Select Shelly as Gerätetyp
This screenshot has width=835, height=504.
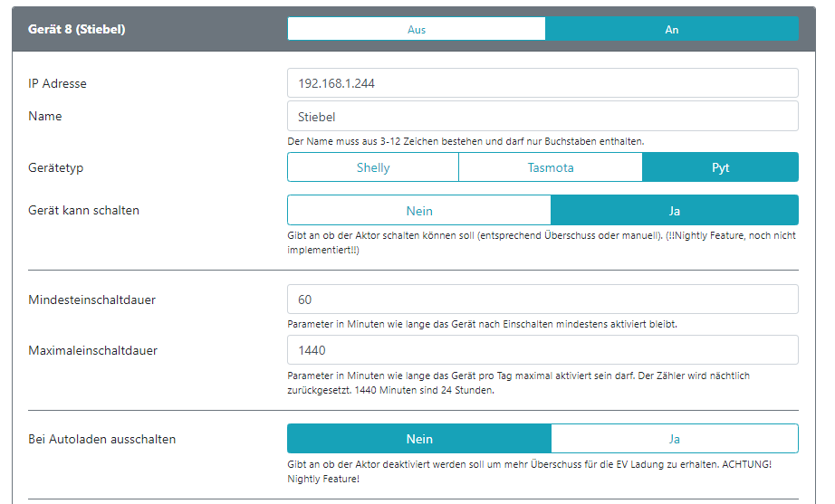click(373, 167)
